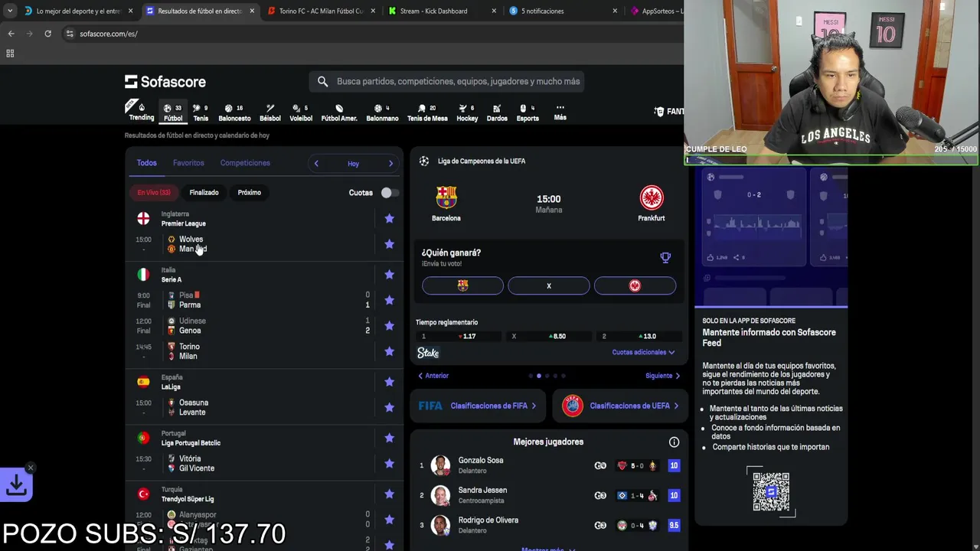Click the Barcelona team crest
980x551 pixels.
tap(446, 198)
